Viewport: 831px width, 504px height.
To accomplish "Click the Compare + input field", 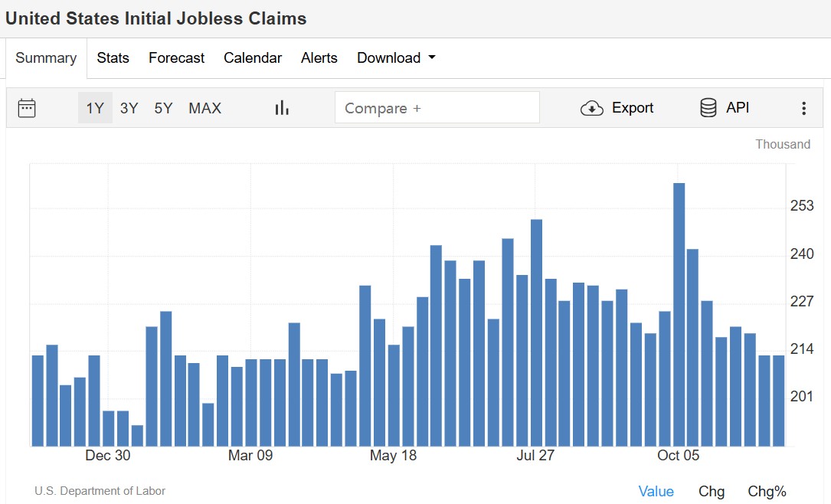I will [x=437, y=107].
